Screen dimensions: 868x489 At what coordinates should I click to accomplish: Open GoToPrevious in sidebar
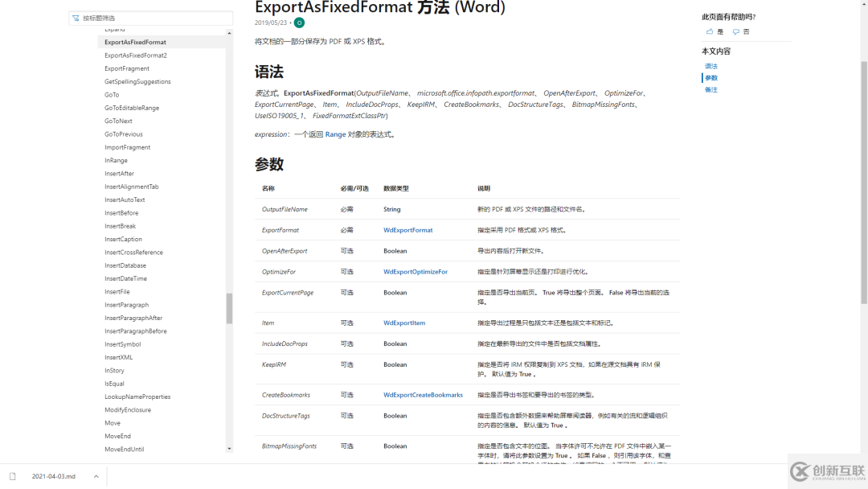(124, 134)
